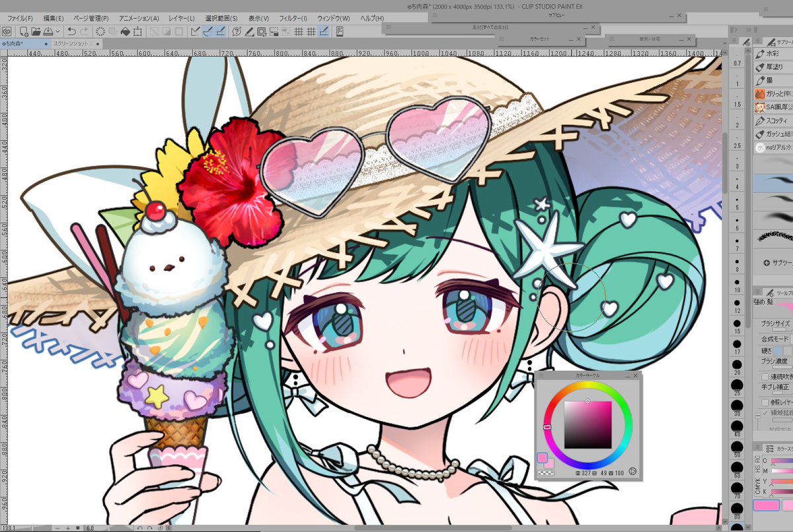Enable the 参照レイヤー checkbox
This screenshot has width=793, height=532.
765,402
